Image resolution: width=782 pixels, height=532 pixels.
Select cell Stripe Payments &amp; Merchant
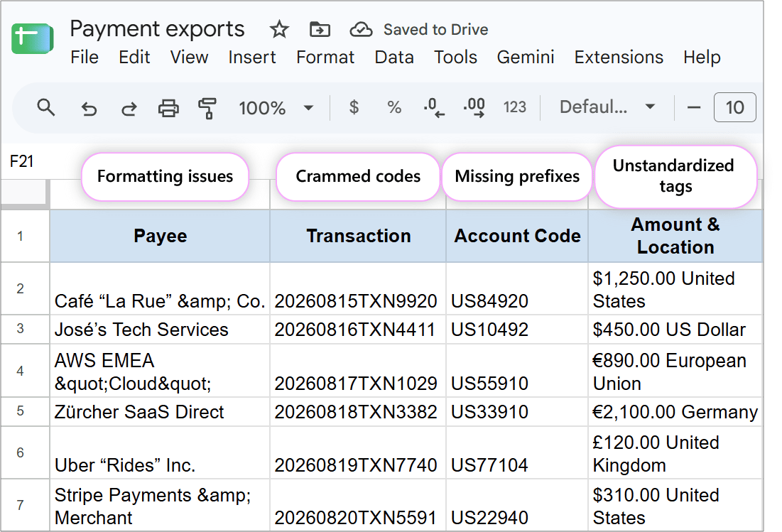pyautogui.click(x=160, y=505)
